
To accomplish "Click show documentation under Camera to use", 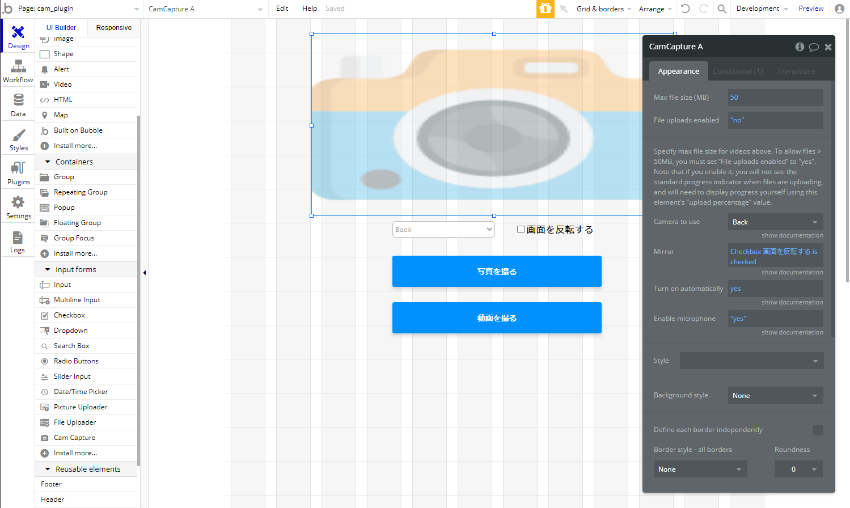I will point(792,235).
